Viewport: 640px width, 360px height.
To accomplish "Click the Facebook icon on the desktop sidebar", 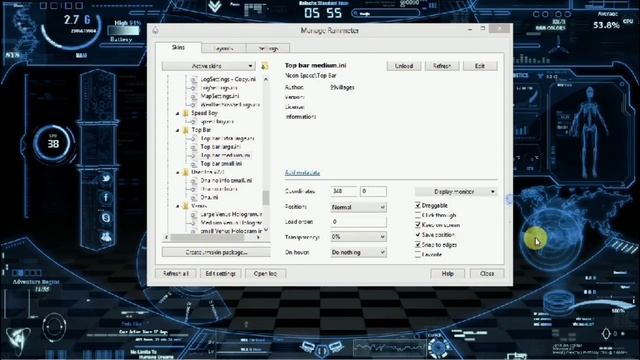I will coord(106,198).
